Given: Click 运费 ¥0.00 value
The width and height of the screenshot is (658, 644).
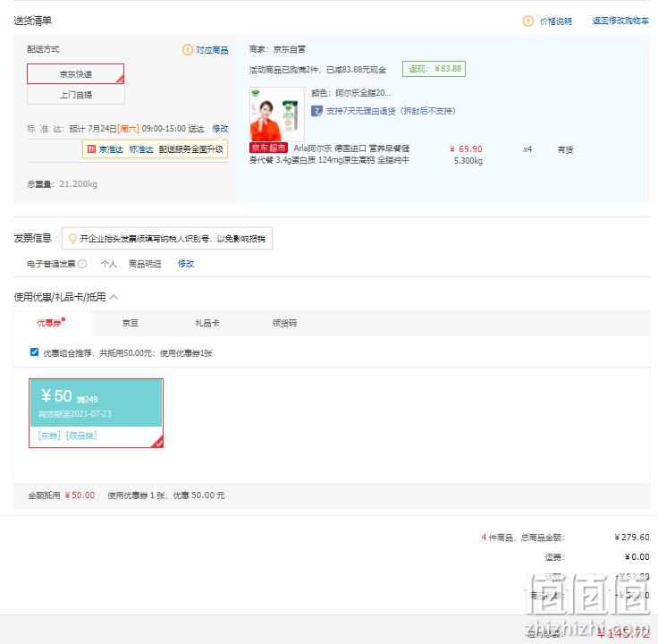Looking at the screenshot, I should tap(637, 557).
